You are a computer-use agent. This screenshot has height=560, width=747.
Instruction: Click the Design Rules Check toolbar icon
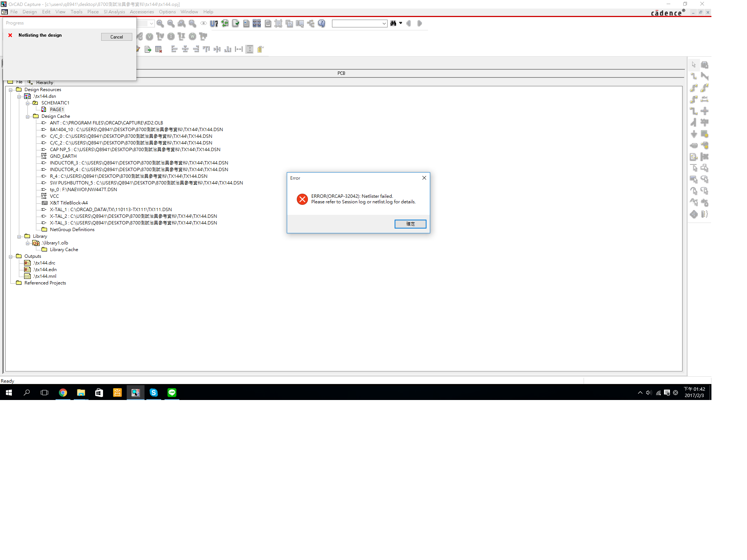click(236, 23)
